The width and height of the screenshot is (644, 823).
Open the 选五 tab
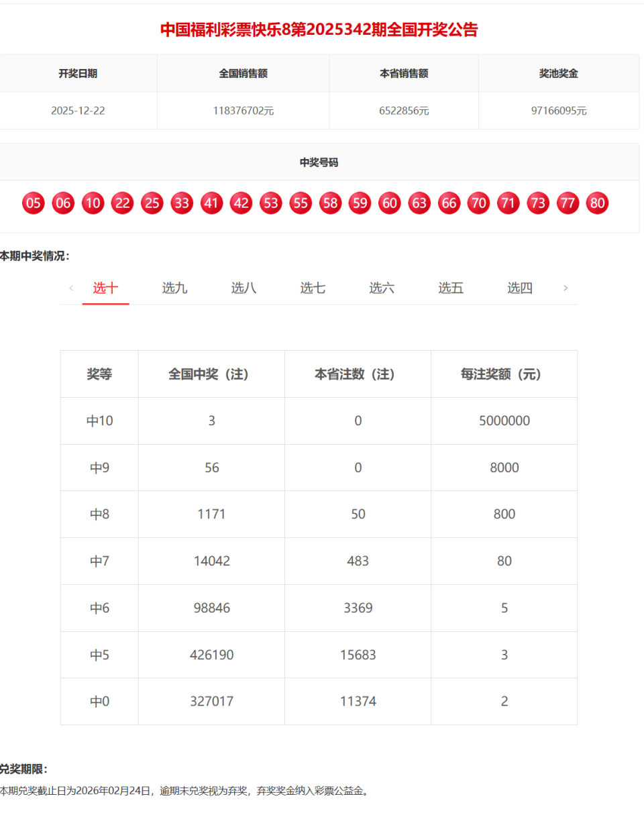click(451, 288)
